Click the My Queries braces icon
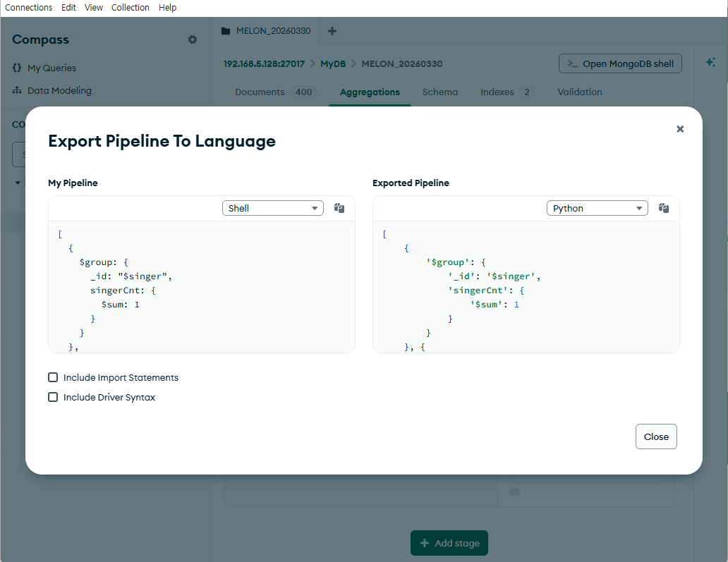 (17, 68)
